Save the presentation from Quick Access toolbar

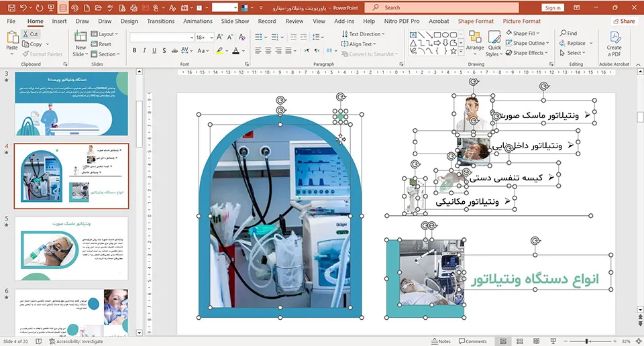pos(11,7)
